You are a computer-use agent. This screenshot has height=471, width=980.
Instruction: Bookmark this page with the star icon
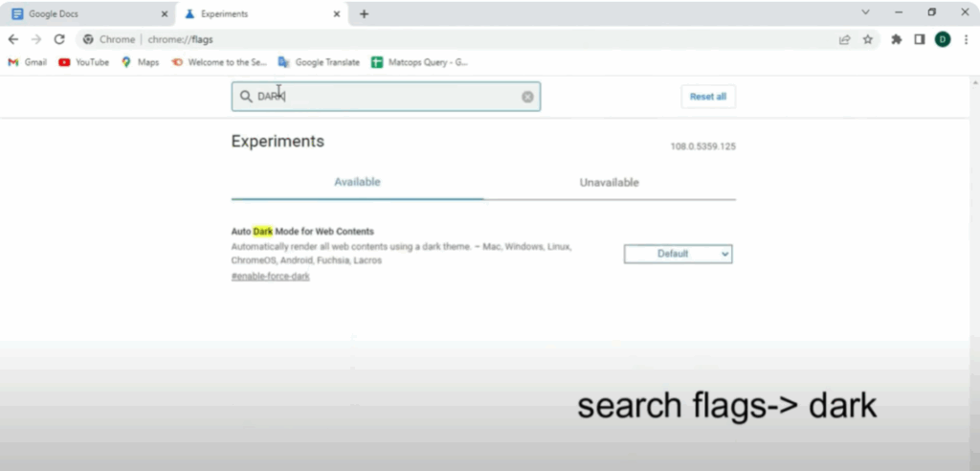point(868,39)
